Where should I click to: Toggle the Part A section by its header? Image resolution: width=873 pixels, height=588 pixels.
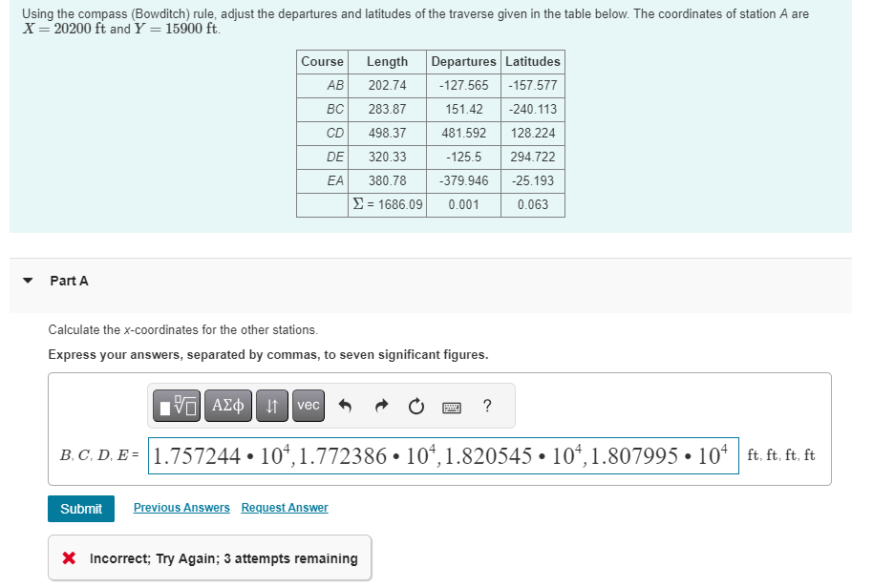(x=69, y=281)
